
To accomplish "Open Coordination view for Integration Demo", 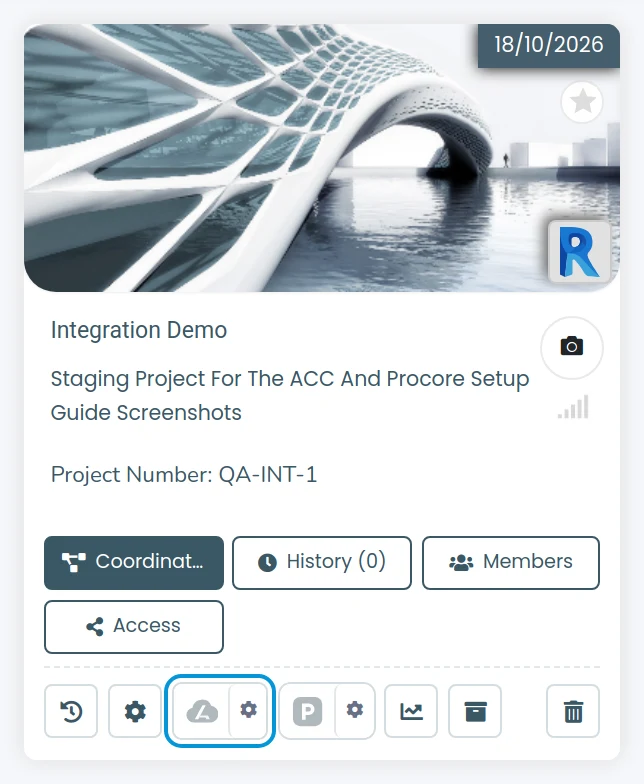I will click(134, 562).
